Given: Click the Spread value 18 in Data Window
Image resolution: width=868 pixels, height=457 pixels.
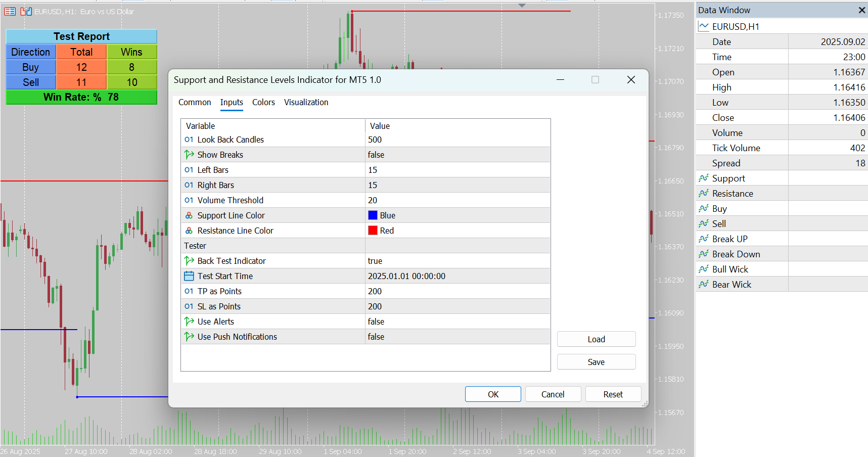Looking at the screenshot, I should [x=860, y=163].
